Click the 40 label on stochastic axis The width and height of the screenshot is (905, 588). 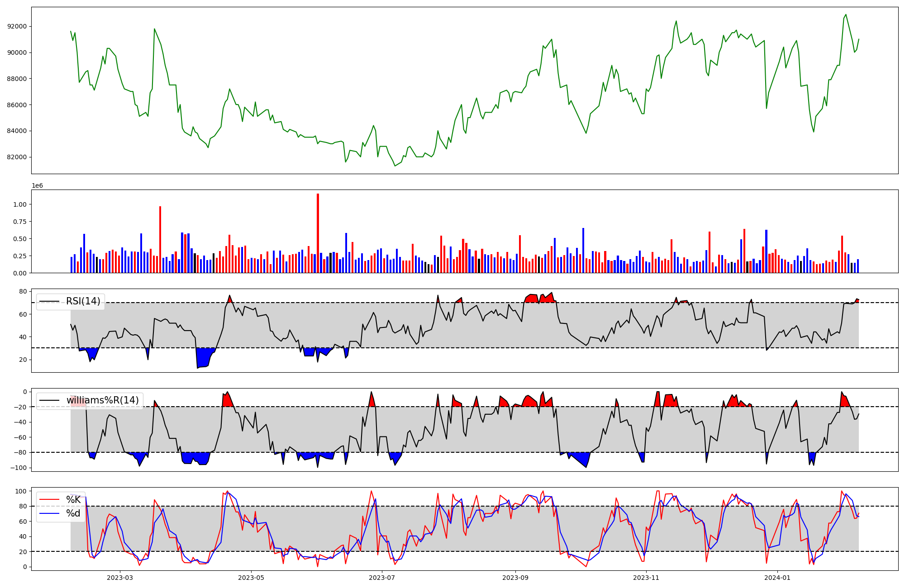coord(23,537)
